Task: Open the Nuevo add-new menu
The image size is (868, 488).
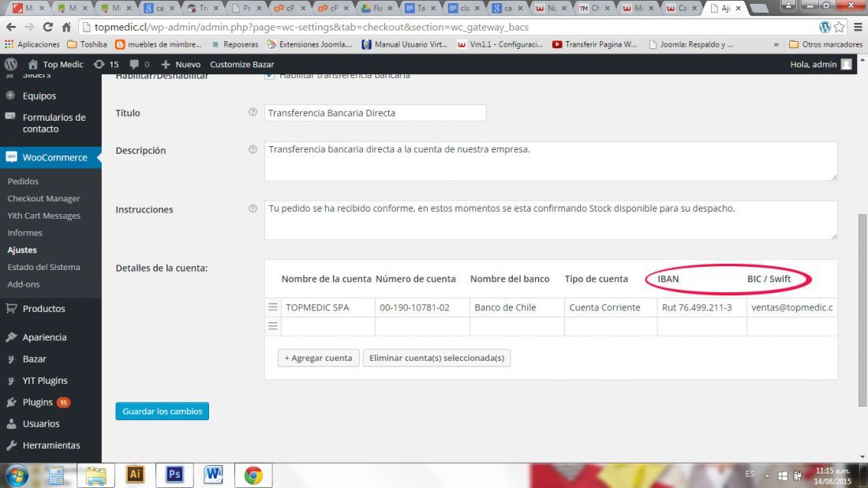Action: tap(181, 64)
